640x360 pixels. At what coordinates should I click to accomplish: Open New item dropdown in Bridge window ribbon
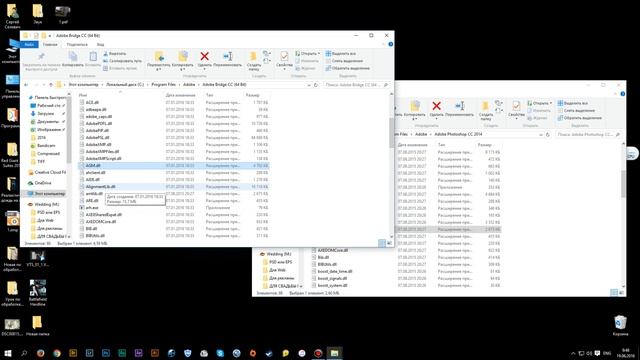point(267,53)
